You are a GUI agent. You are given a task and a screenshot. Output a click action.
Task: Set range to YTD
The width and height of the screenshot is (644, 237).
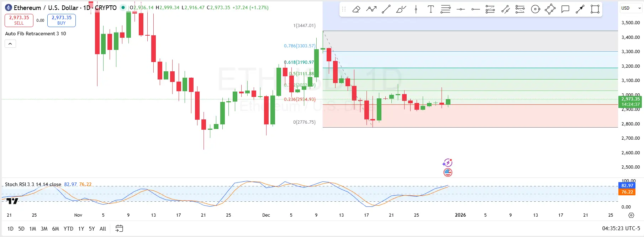pos(68,229)
